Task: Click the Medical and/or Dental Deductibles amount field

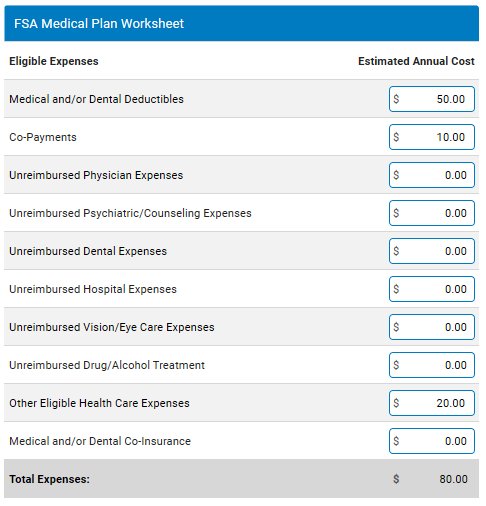Action: coord(432,99)
